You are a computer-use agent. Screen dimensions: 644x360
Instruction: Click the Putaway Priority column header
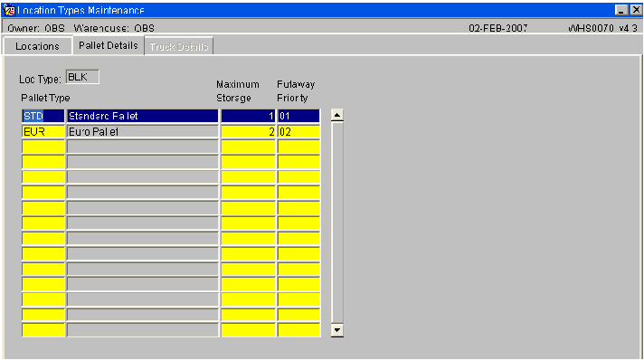pyautogui.click(x=296, y=91)
